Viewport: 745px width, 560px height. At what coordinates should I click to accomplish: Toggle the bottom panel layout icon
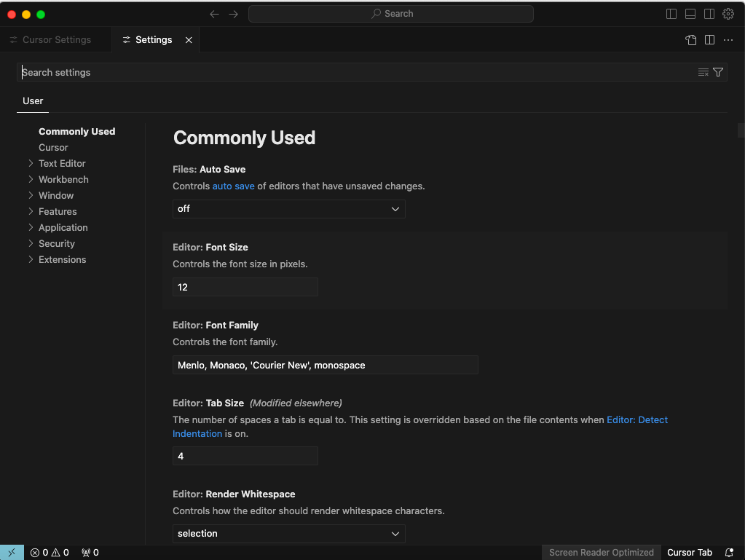(690, 14)
